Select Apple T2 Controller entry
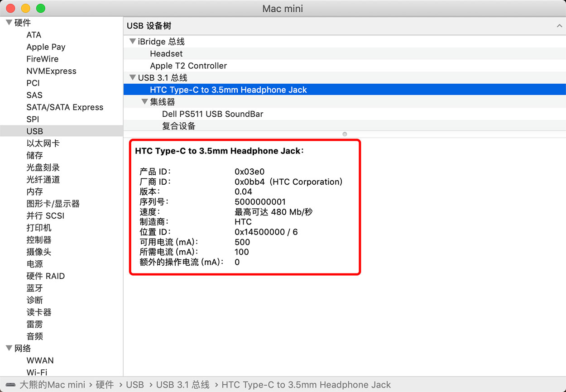The height and width of the screenshot is (392, 566). (x=188, y=66)
